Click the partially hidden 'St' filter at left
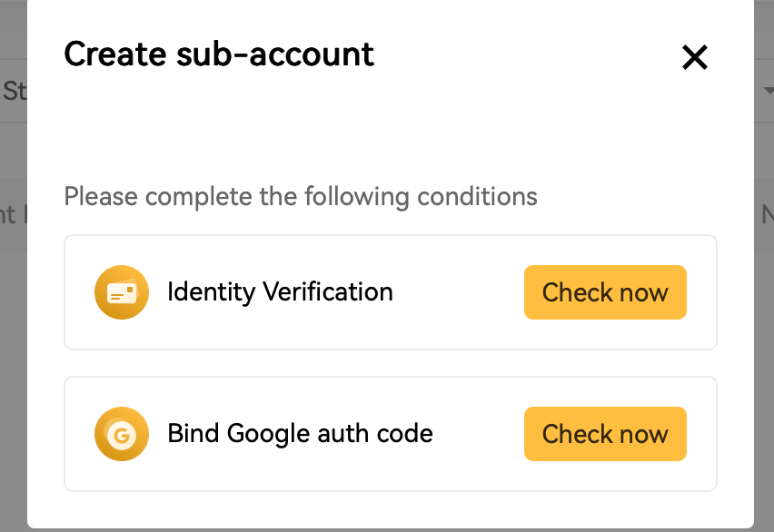The height and width of the screenshot is (532, 774). pyautogui.click(x=14, y=91)
